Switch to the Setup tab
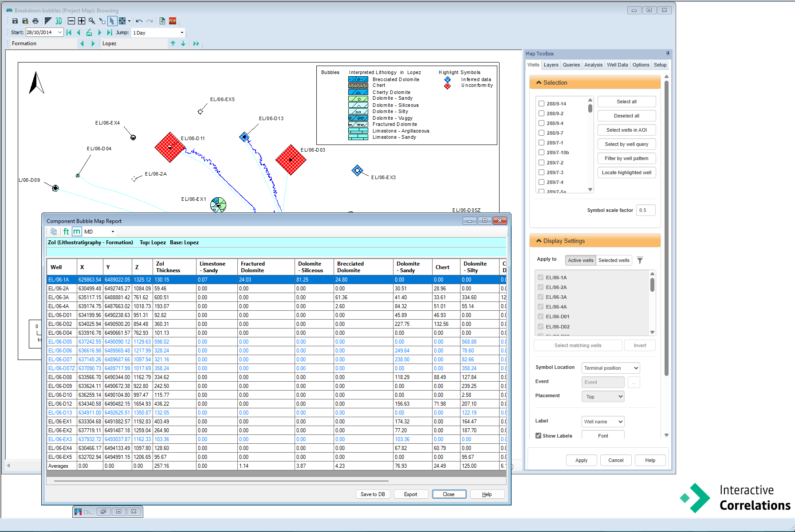Image resolution: width=795 pixels, height=532 pixels. pos(660,65)
